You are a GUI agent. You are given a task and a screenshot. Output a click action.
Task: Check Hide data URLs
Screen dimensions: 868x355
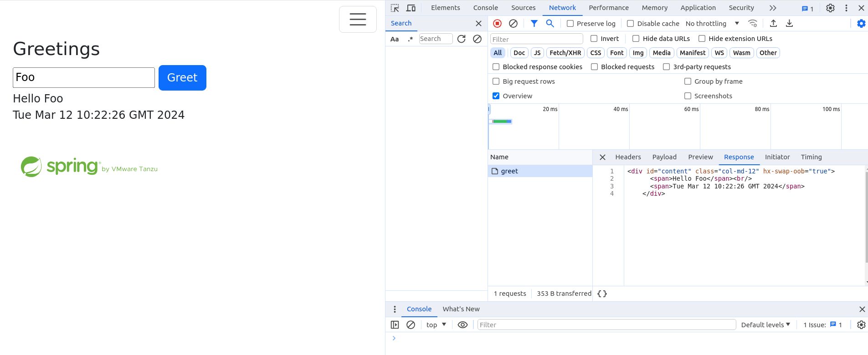point(636,39)
